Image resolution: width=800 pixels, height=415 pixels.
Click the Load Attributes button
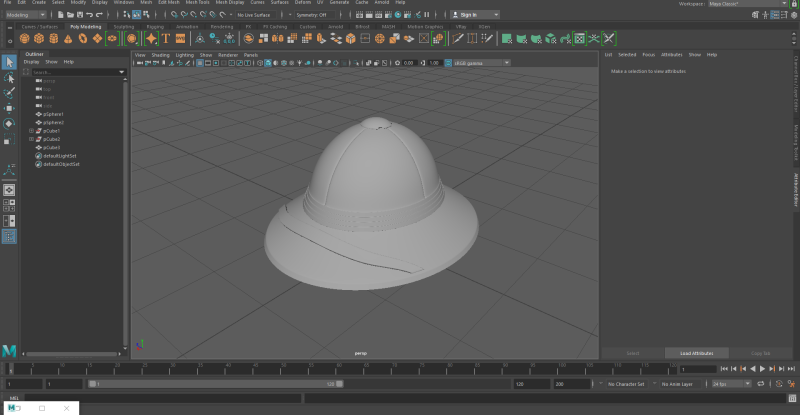698,353
